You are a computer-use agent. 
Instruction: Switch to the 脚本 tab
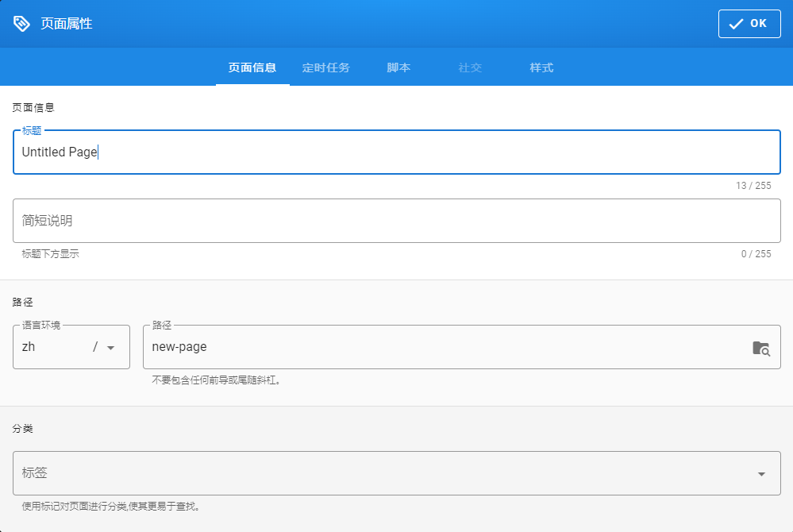click(x=398, y=67)
